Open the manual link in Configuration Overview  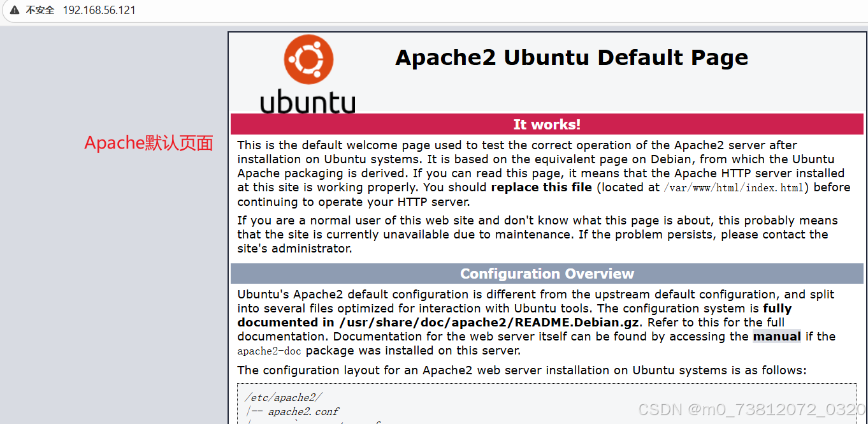tap(777, 336)
